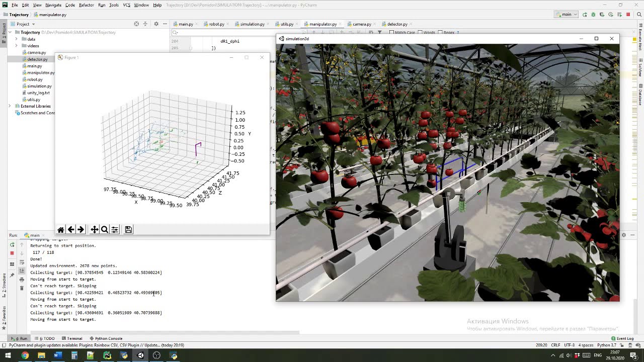The image size is (644, 362).
Task: Jump down the stack trace in Run panel
Action: click(x=22, y=253)
